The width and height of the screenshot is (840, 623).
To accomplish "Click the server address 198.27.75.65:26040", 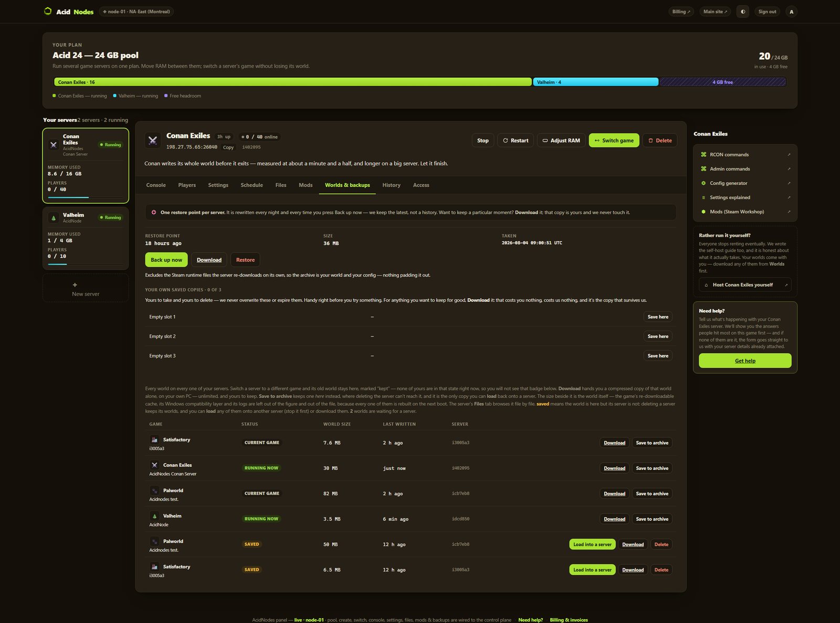I will tap(192, 147).
